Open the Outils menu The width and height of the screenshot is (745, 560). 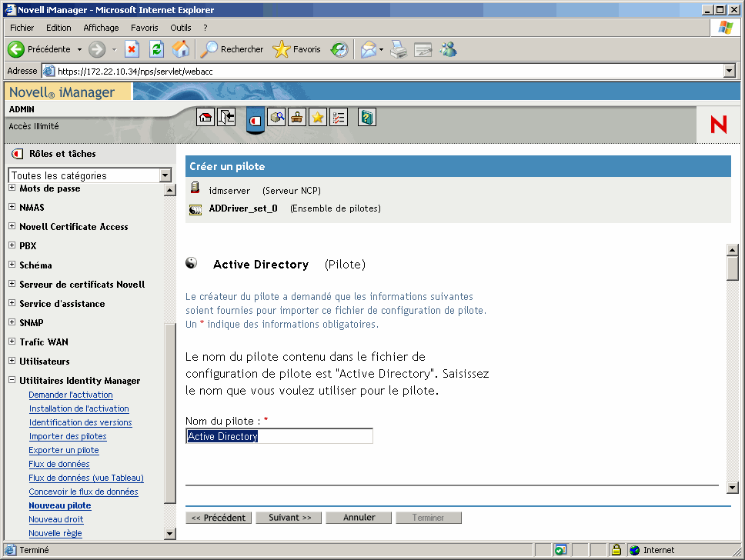click(x=180, y=27)
